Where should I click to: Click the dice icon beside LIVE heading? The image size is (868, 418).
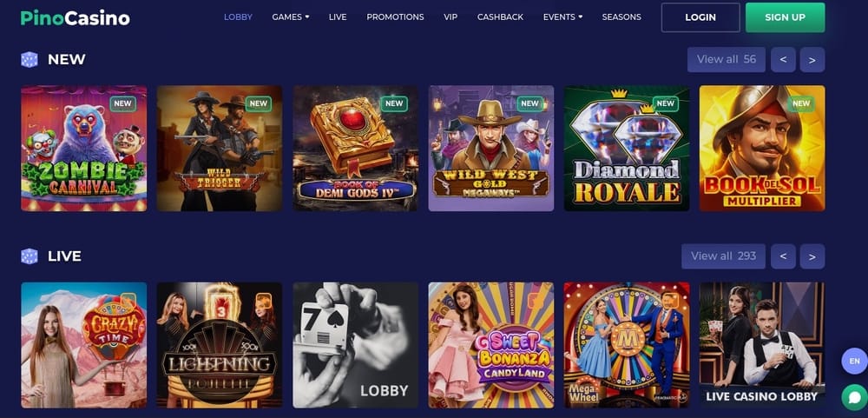30,256
